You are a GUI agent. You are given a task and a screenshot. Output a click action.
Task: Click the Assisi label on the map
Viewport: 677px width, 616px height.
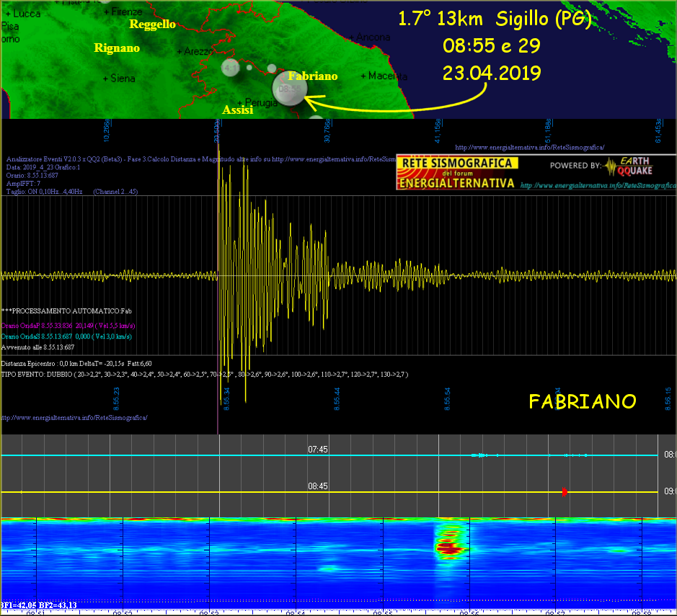[237, 110]
